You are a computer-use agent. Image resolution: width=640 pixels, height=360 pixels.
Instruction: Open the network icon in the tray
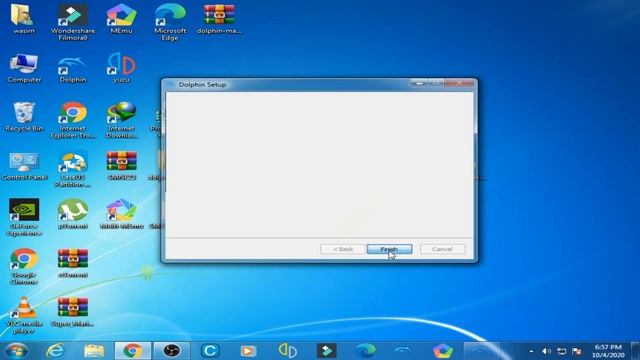(x=562, y=351)
